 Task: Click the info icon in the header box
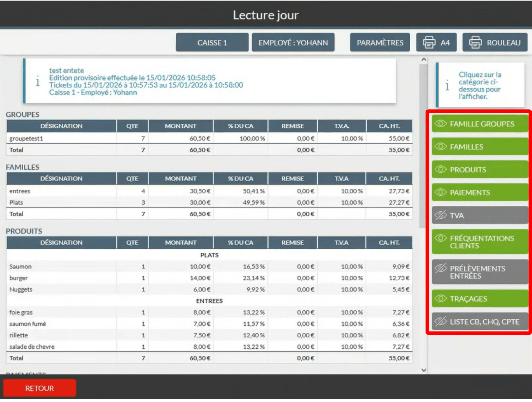(38, 81)
